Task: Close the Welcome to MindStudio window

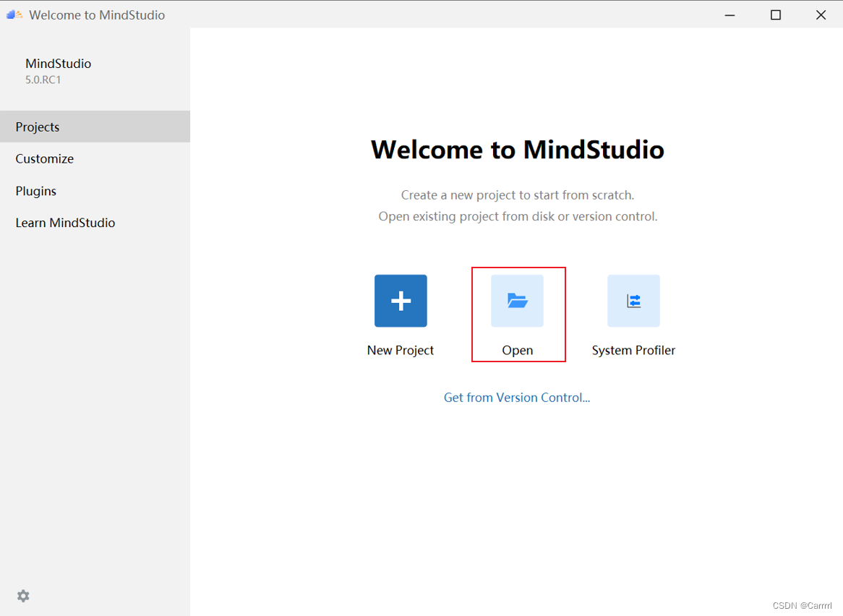Action: tap(821, 14)
